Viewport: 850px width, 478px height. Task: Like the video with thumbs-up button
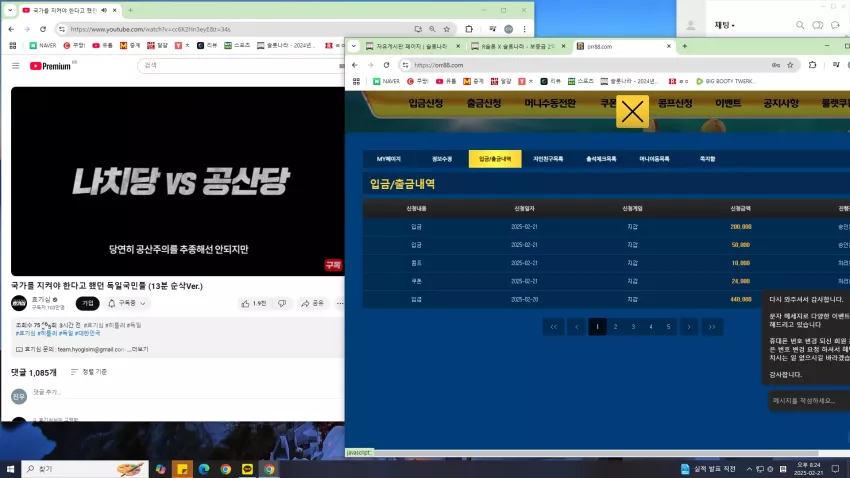pyautogui.click(x=254, y=303)
